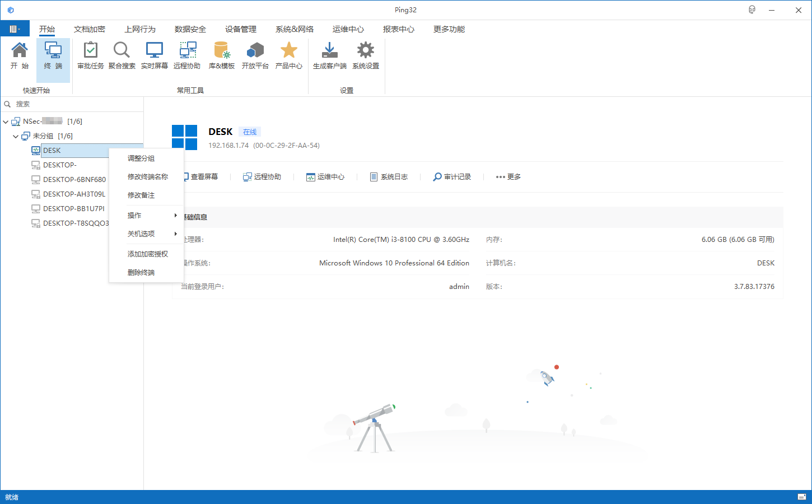Open 聚合搜索 aggregated search tool
Image resolution: width=812 pixels, height=504 pixels.
click(122, 56)
